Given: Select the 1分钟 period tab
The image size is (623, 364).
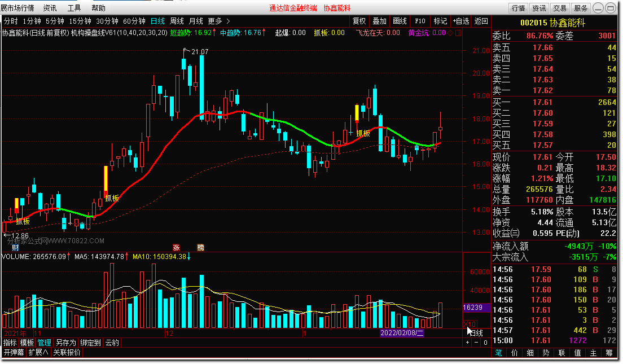Looking at the screenshot, I should click(32, 21).
